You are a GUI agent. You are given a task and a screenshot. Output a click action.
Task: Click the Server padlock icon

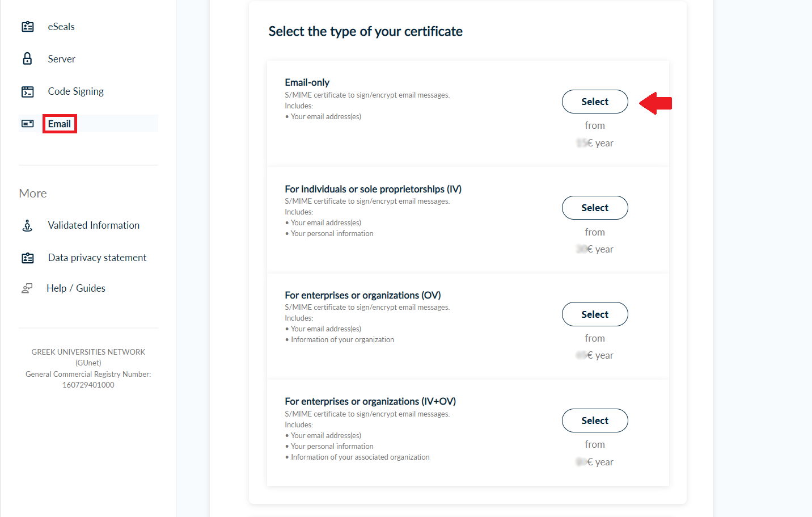[27, 59]
